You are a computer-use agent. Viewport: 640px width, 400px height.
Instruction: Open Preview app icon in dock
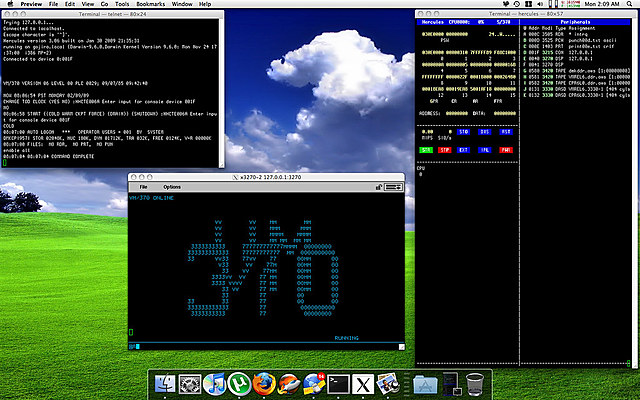tap(387, 384)
